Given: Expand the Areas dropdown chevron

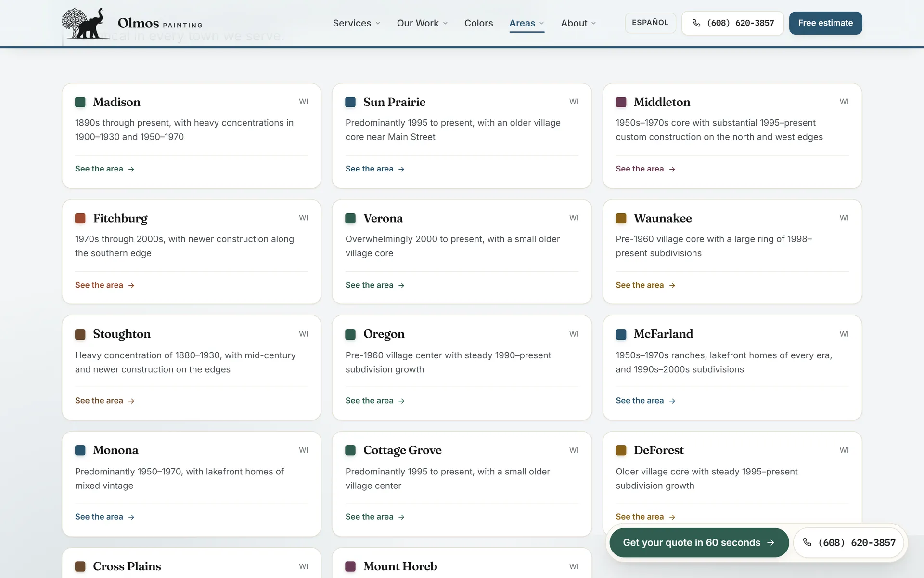Looking at the screenshot, I should (541, 23).
